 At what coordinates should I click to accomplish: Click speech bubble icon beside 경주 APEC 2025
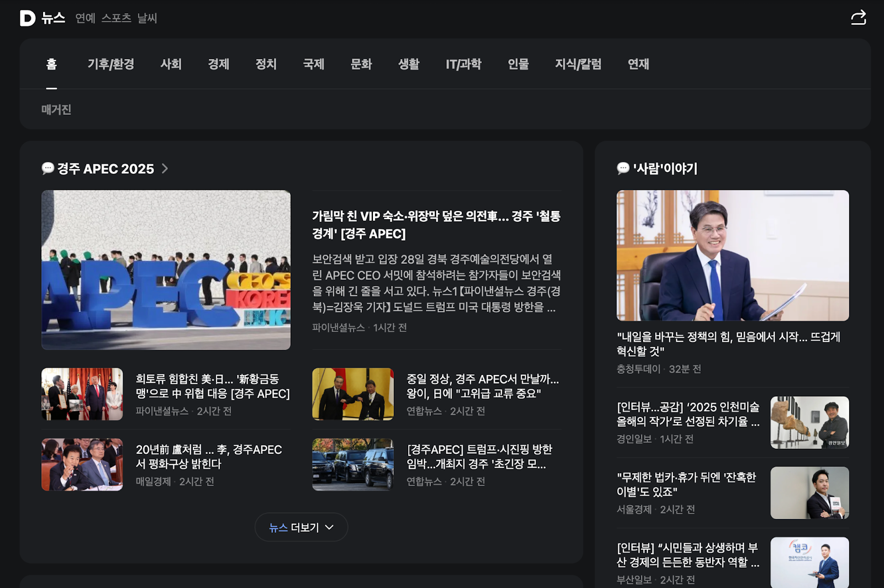[48, 168]
